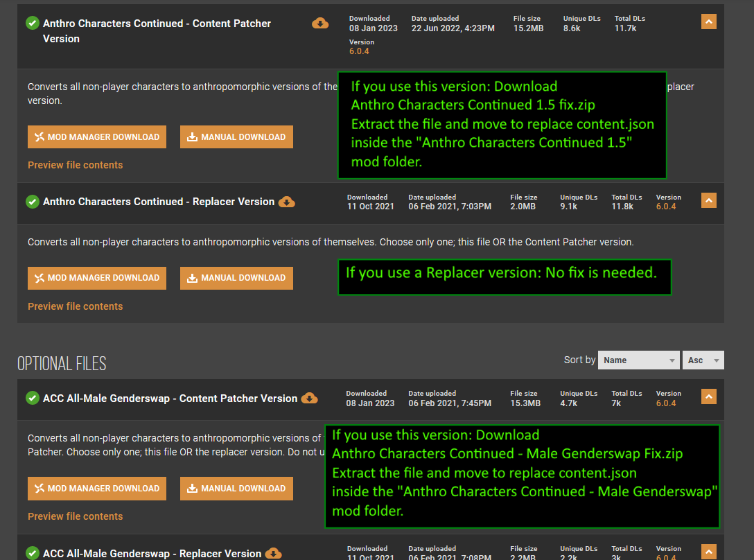Click the 2.0MB file size value

click(523, 207)
